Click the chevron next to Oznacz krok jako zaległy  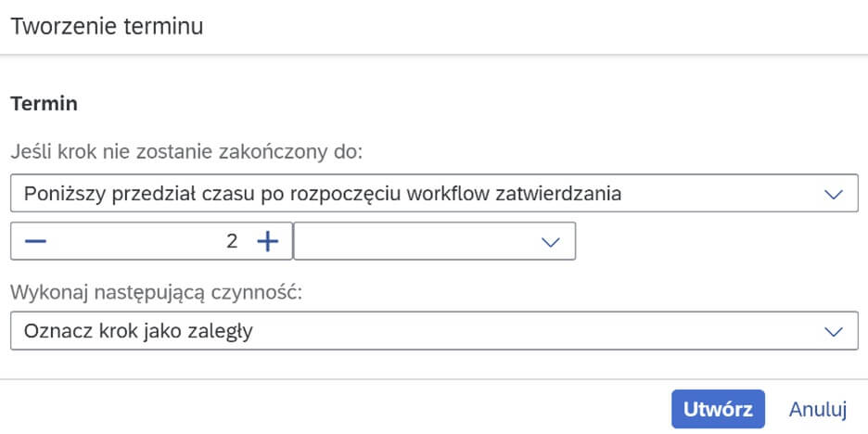point(833,331)
